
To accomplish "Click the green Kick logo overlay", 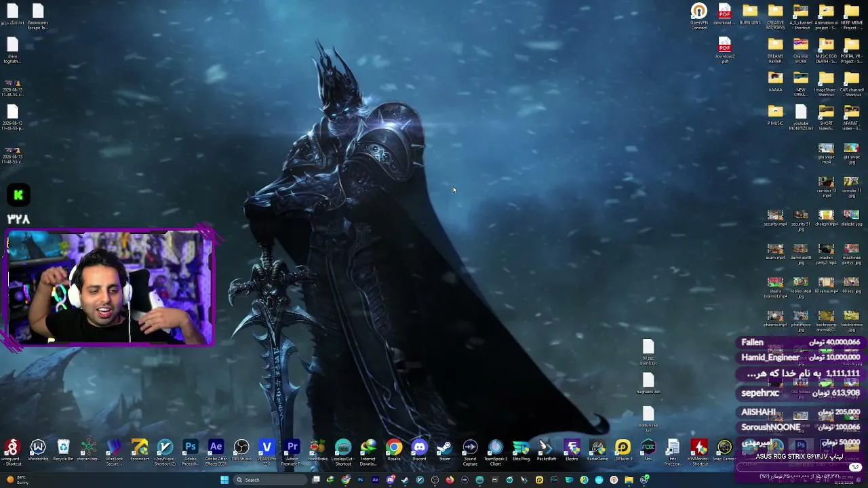I will pyautogui.click(x=18, y=196).
